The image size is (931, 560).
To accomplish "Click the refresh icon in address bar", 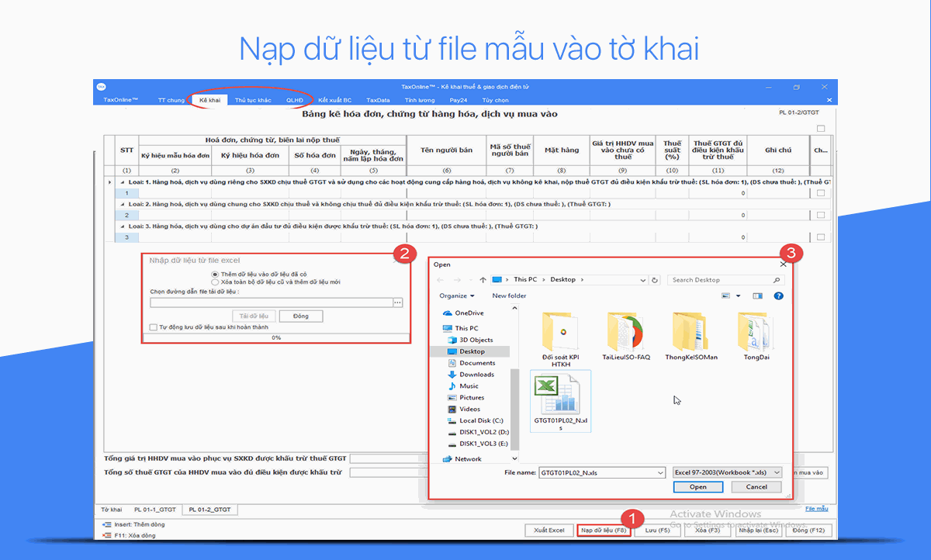I will click(x=656, y=280).
